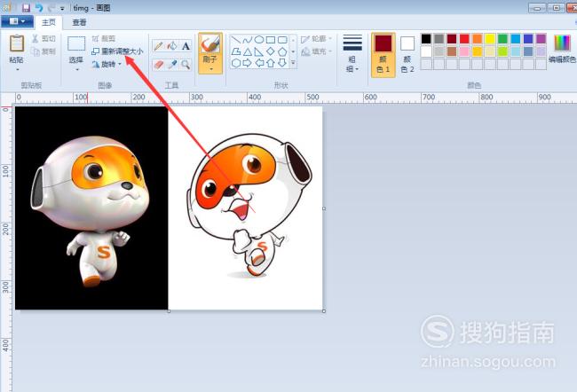Choose the Right arrow shape
Image resolution: width=577 pixels, height=392 pixels.
pos(248,63)
